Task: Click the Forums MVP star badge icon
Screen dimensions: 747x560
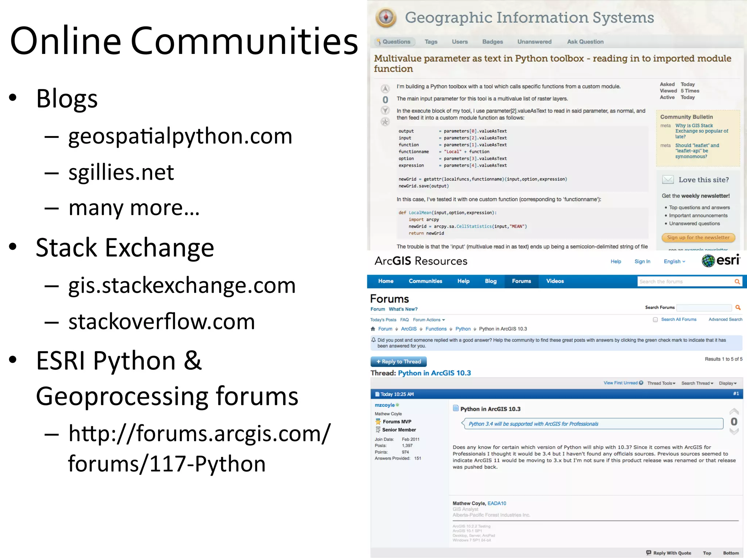Action: point(378,421)
